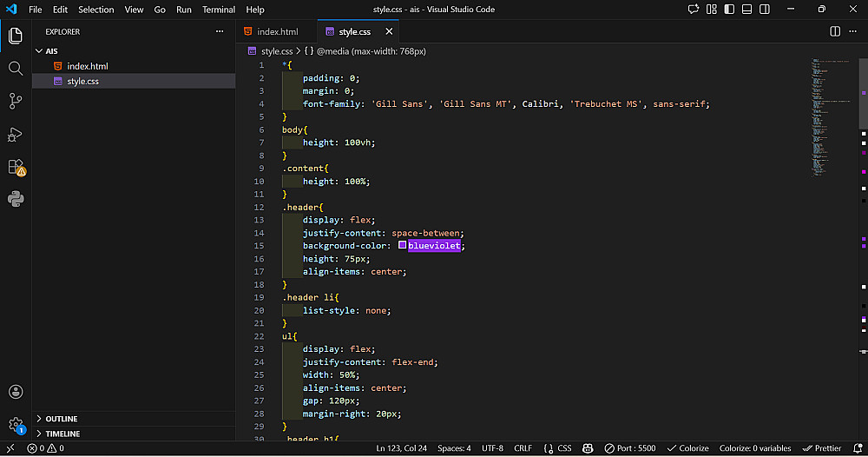Screen dimensions: 868x457
Task: Expand the OUTLINE section
Action: tap(62, 419)
